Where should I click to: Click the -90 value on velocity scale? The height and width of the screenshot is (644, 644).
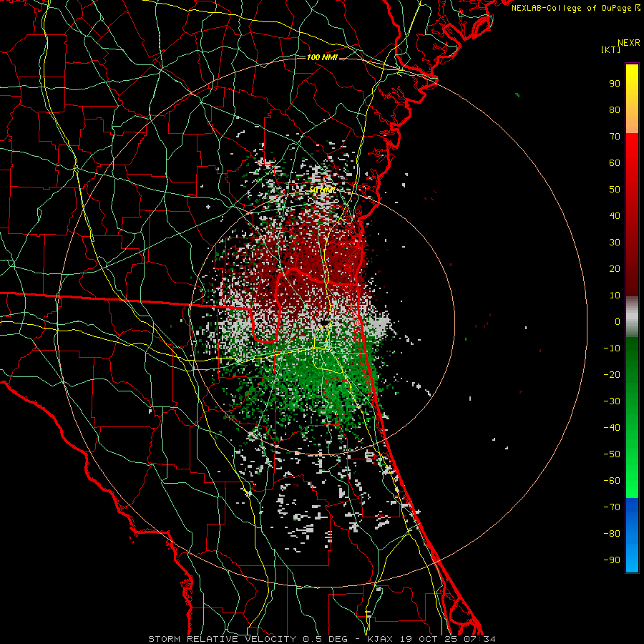tap(612, 560)
